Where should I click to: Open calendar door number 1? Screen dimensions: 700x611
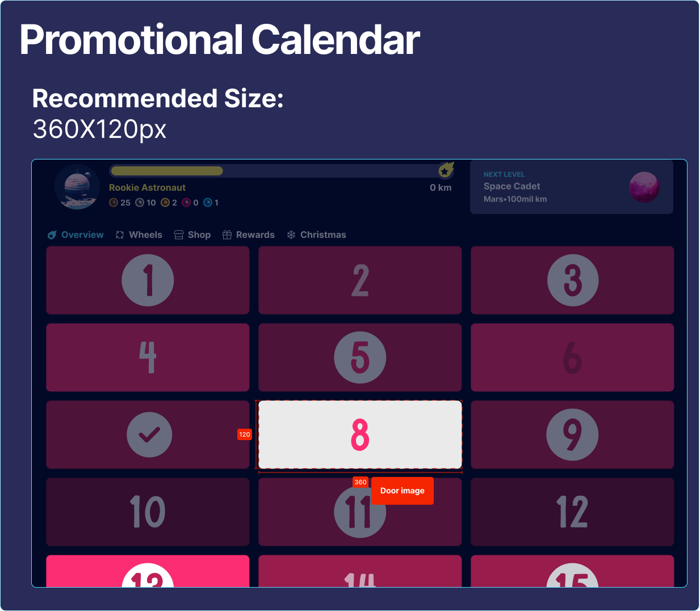148,280
